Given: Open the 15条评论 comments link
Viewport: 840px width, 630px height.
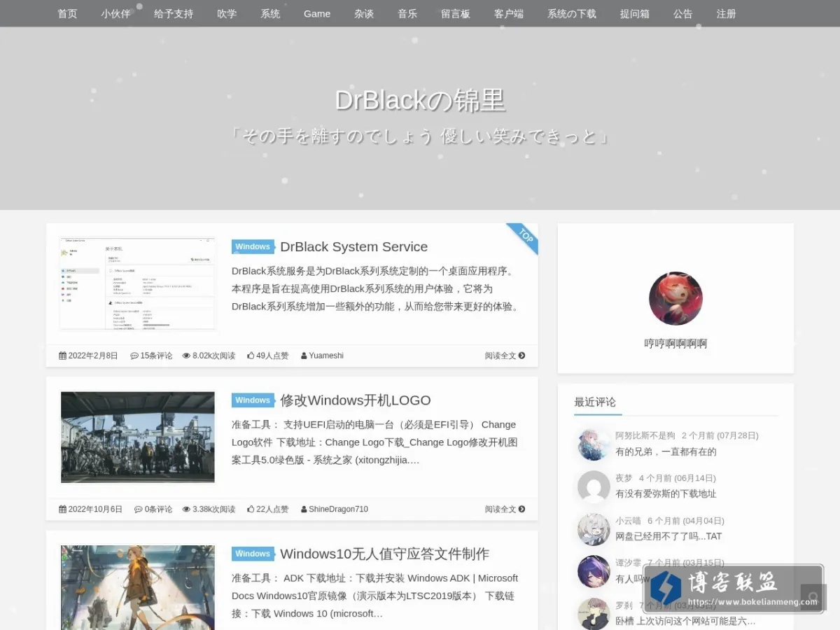Looking at the screenshot, I should coord(156,356).
